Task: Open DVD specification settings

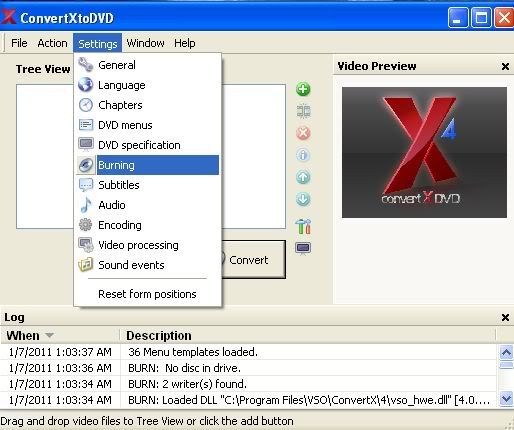Action: pos(148,145)
